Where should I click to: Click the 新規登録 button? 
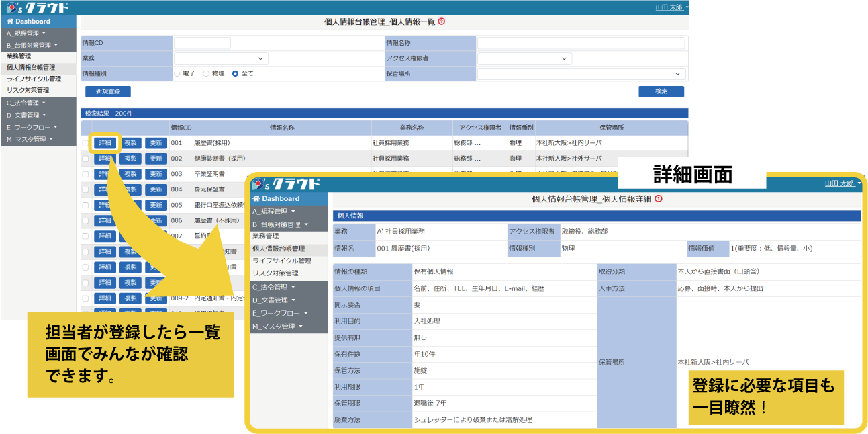click(x=107, y=91)
